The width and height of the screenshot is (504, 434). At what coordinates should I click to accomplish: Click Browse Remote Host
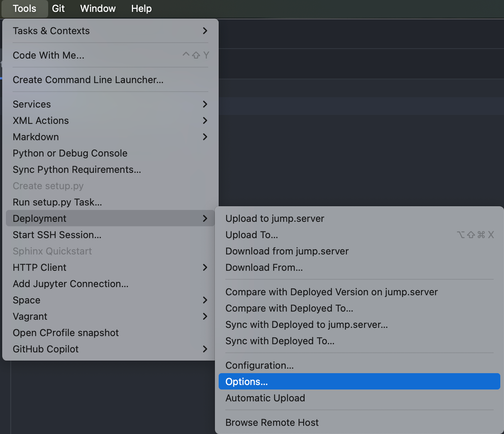click(x=272, y=423)
